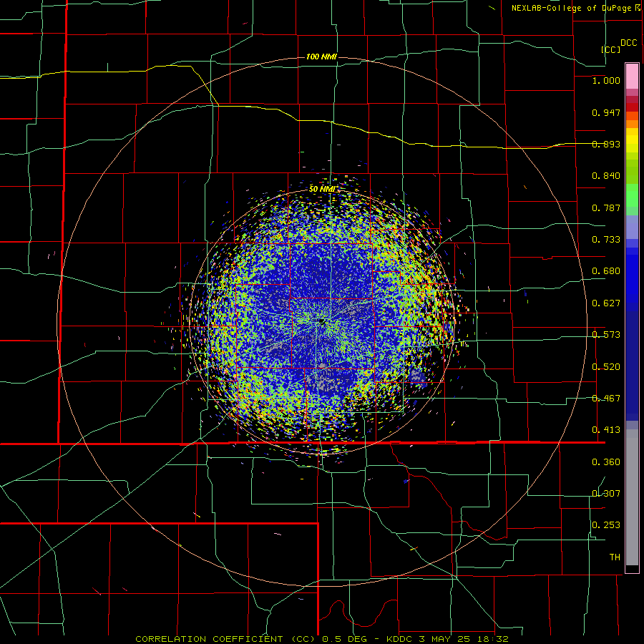644x644 pixels.
Task: Click the 0.733 scale value
Action: click(x=606, y=240)
